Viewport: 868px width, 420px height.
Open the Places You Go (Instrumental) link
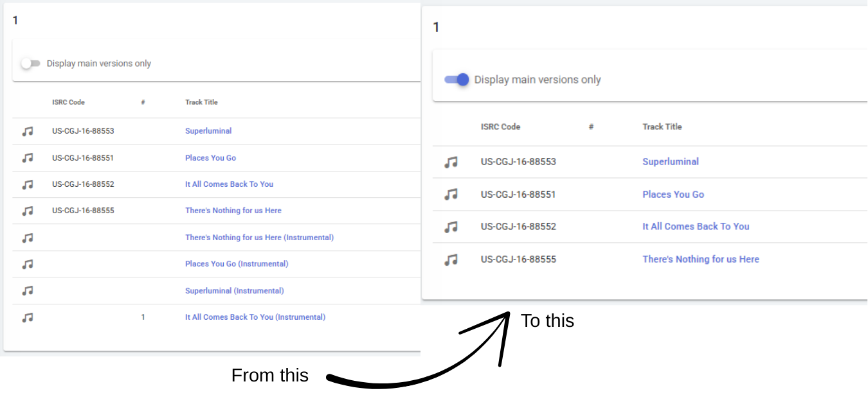click(237, 264)
